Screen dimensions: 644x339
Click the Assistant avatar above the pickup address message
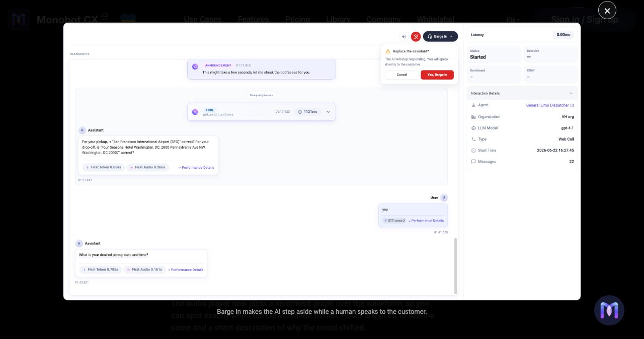(82, 130)
